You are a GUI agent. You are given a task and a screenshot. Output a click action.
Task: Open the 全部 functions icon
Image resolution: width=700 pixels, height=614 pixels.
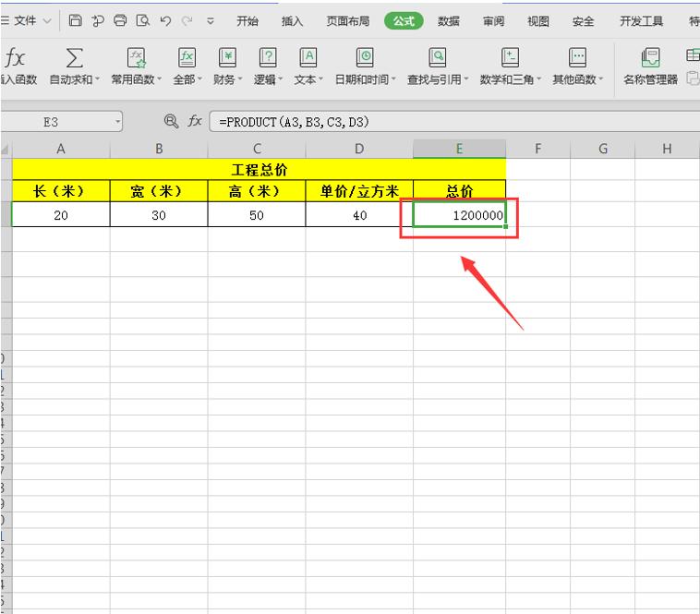pyautogui.click(x=187, y=57)
